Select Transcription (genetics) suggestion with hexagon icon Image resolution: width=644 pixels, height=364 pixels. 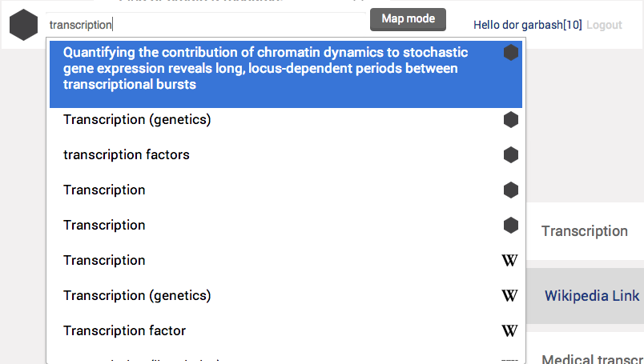coord(286,120)
